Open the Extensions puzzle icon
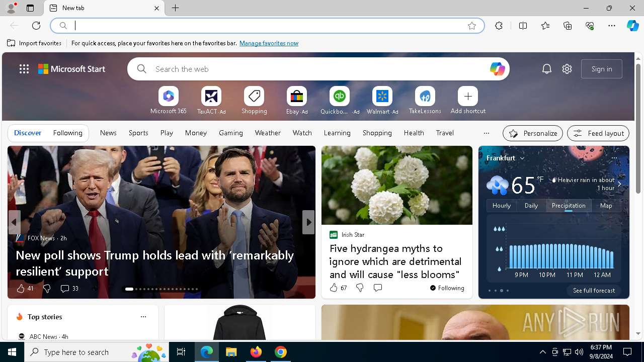The image size is (644, 362). pyautogui.click(x=499, y=26)
